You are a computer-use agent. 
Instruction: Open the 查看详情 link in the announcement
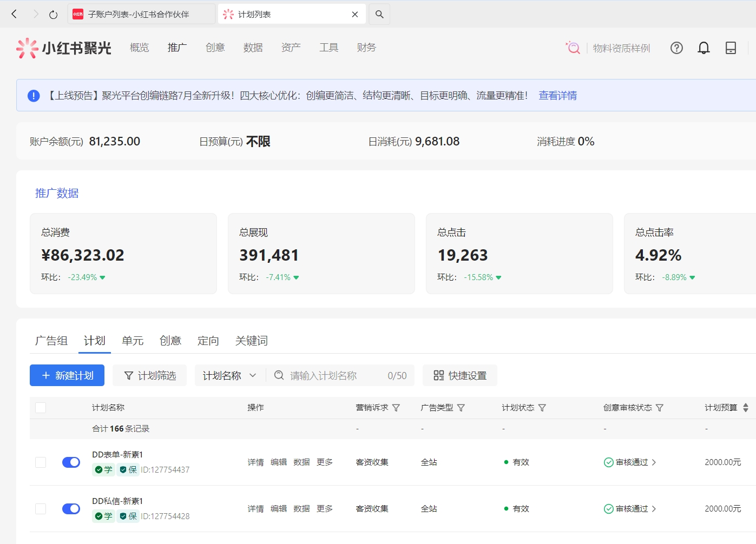(557, 96)
